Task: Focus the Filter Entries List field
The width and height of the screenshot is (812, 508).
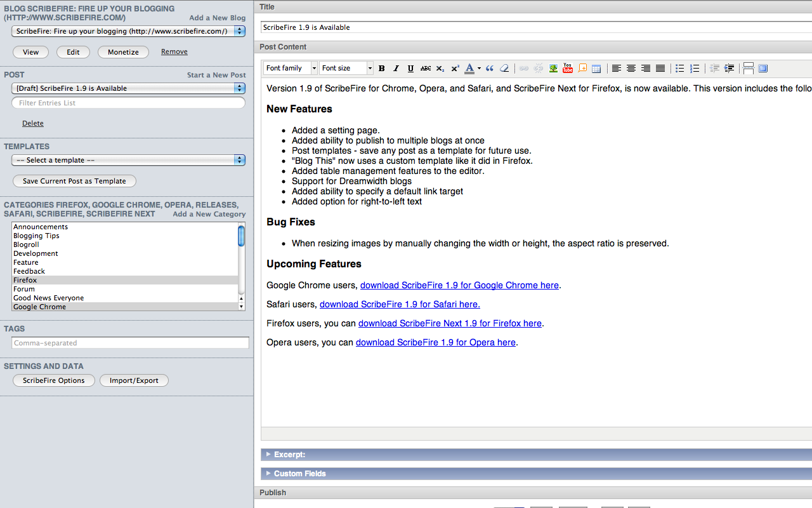Action: tap(129, 103)
